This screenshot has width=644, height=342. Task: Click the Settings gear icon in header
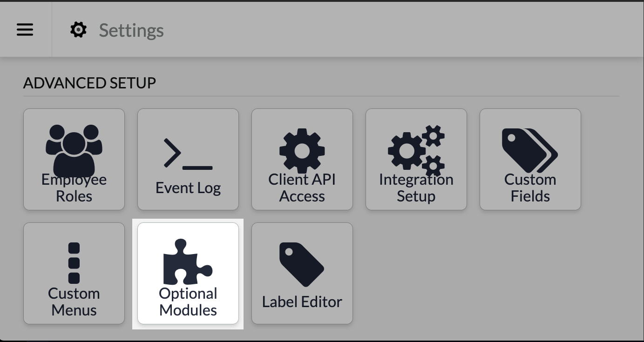[x=78, y=30]
